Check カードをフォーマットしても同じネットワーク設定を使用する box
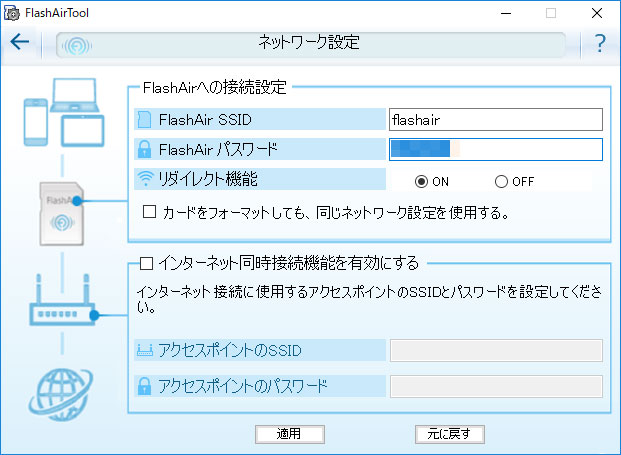Viewport: 621px width, 455px height. [x=149, y=212]
